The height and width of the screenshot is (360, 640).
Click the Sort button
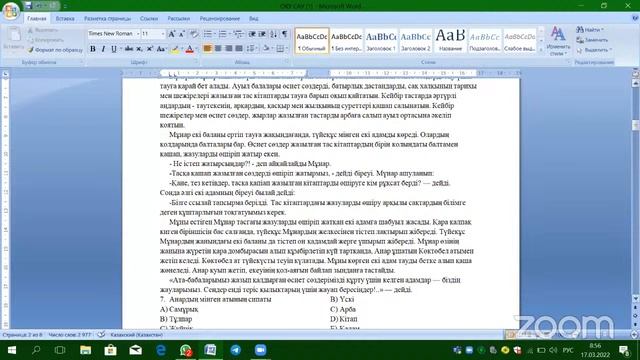click(x=273, y=34)
